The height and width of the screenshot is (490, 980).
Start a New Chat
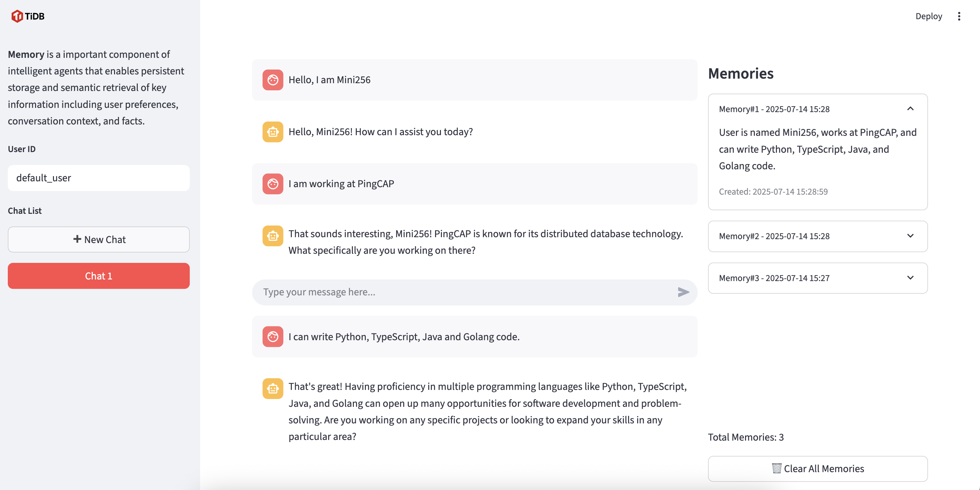pos(98,239)
